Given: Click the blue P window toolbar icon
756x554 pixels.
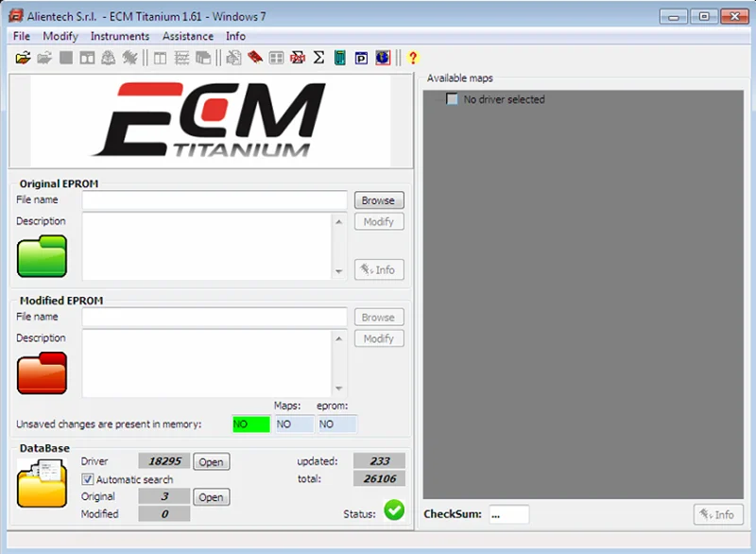Looking at the screenshot, I should pyautogui.click(x=361, y=59).
